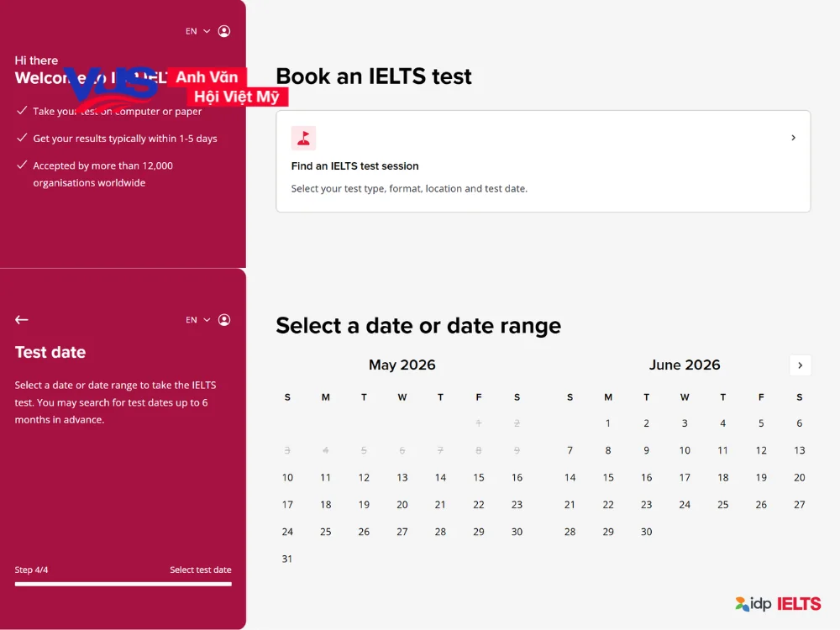This screenshot has height=630, width=840.
Task: Click the user account icon in the Test date panel
Action: pos(224,320)
